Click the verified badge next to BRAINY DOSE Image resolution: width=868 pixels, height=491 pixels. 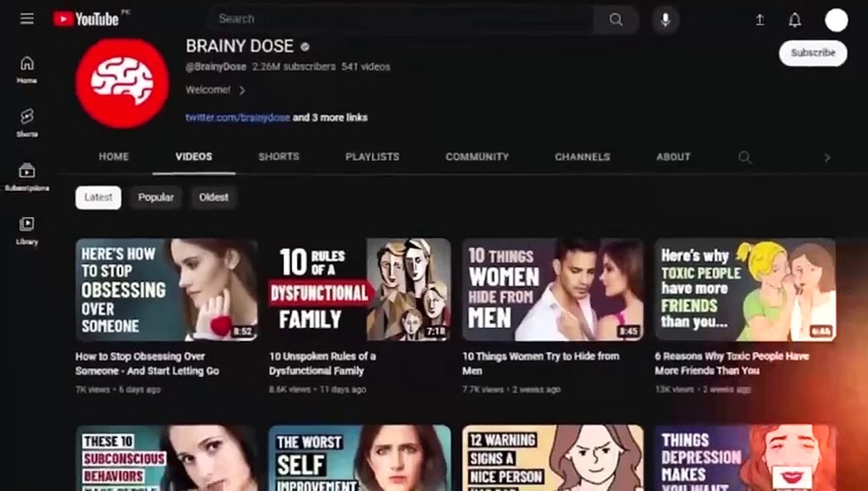(305, 47)
